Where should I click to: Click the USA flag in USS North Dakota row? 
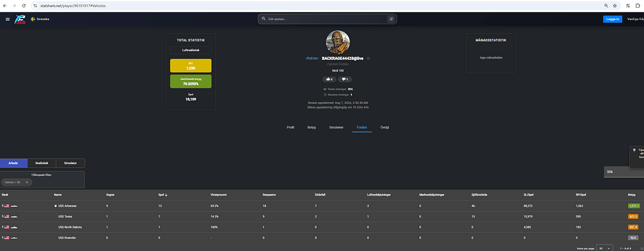(x=6, y=227)
